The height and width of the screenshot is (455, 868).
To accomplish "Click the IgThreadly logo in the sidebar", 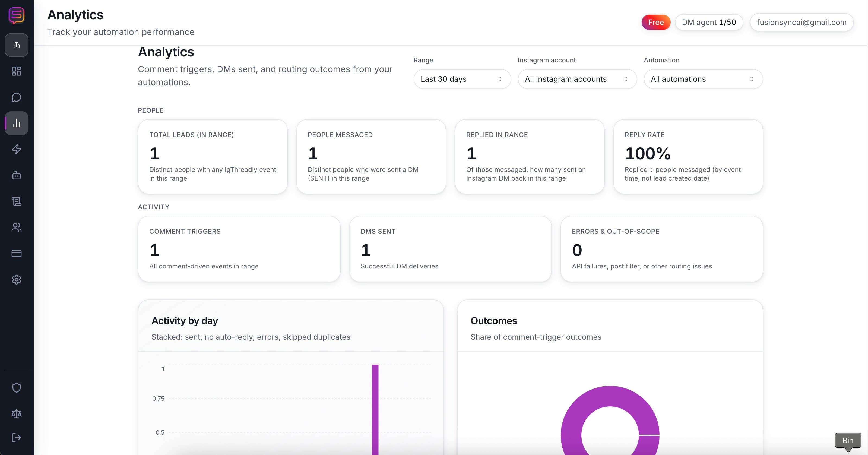I will click(x=17, y=15).
